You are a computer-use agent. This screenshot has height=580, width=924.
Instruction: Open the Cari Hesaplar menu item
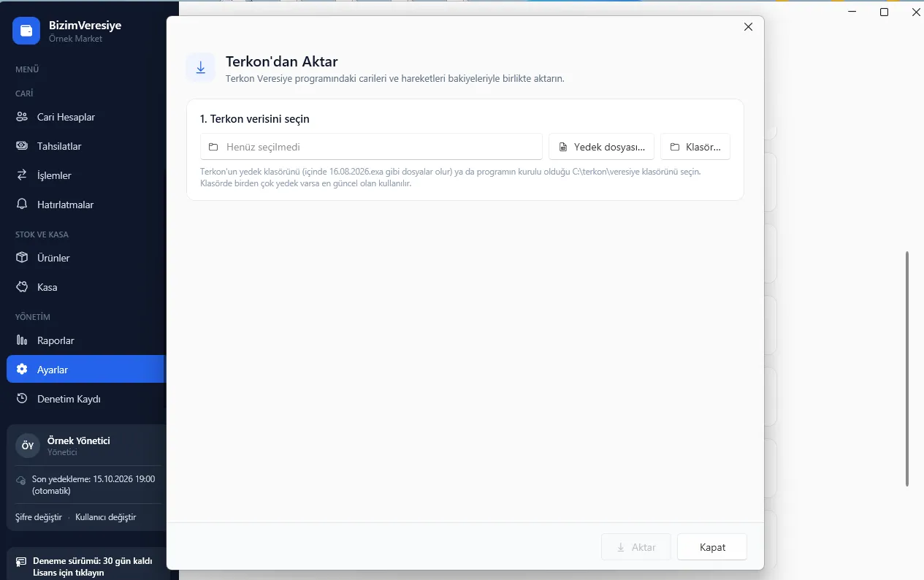pos(85,117)
